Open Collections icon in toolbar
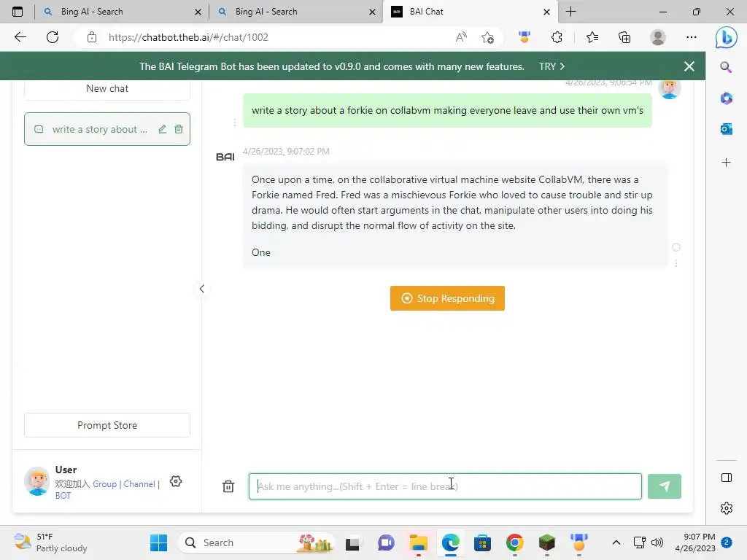Screen dimensions: 747x560 point(624,37)
